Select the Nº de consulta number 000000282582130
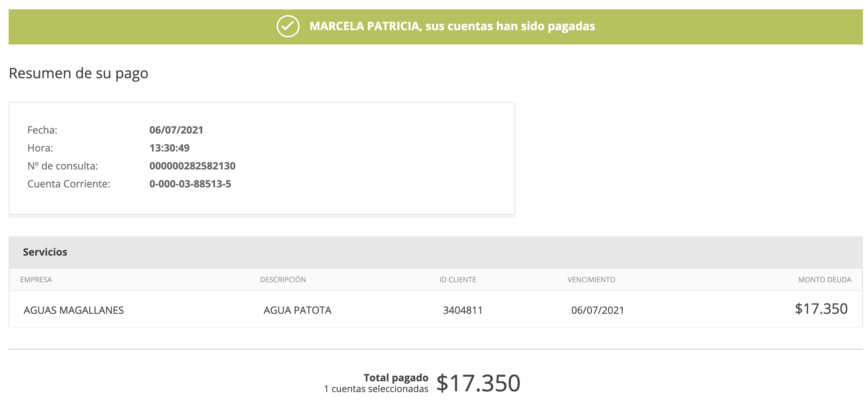Viewport: 868px width, 405px height. coord(192,166)
